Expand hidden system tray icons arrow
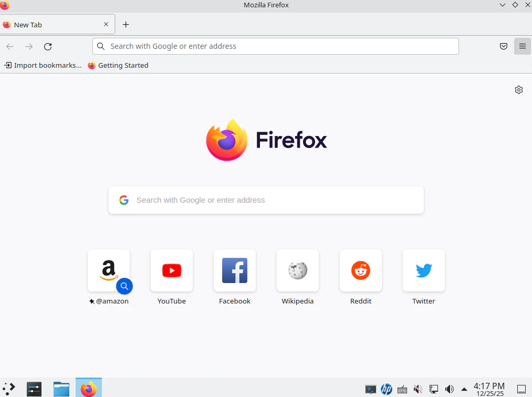The height and width of the screenshot is (397, 532). point(464,389)
